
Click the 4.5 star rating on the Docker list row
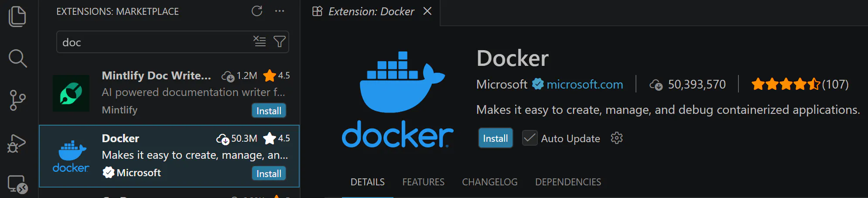click(277, 138)
